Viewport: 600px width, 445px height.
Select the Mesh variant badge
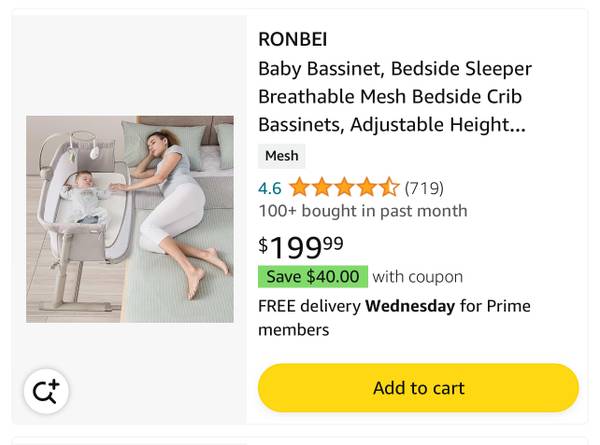click(281, 156)
